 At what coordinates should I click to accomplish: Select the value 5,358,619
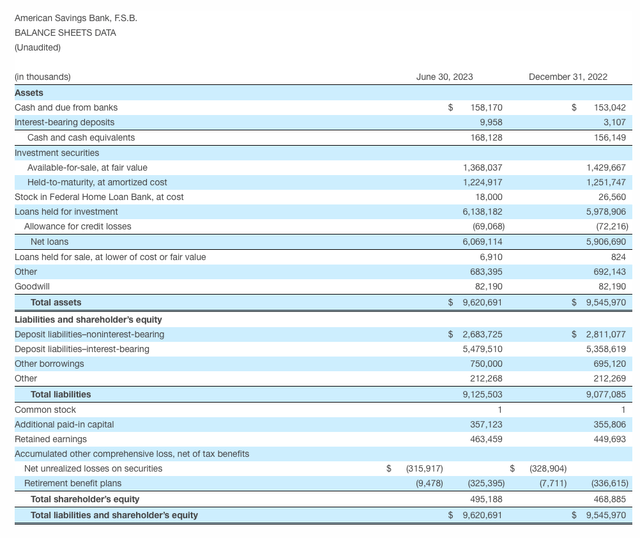pyautogui.click(x=606, y=349)
